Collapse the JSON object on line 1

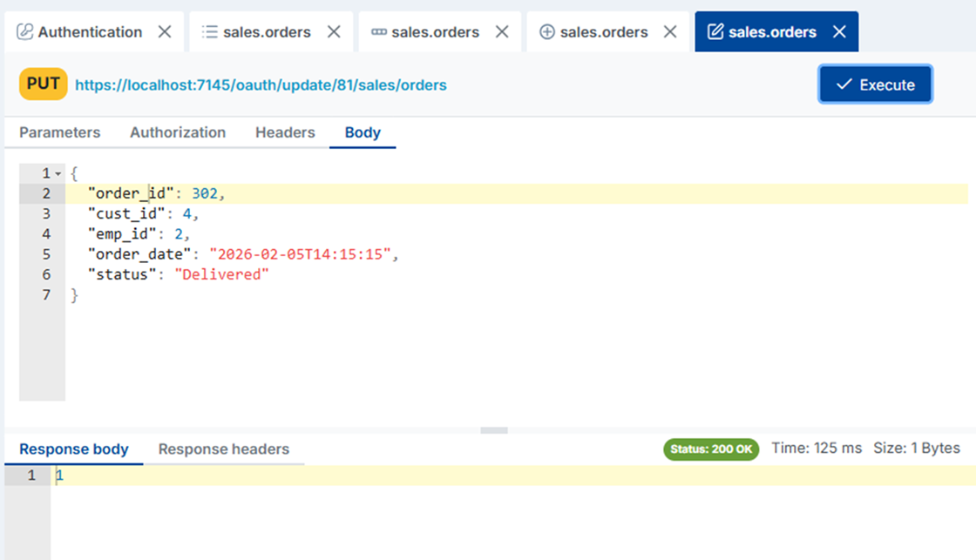58,172
